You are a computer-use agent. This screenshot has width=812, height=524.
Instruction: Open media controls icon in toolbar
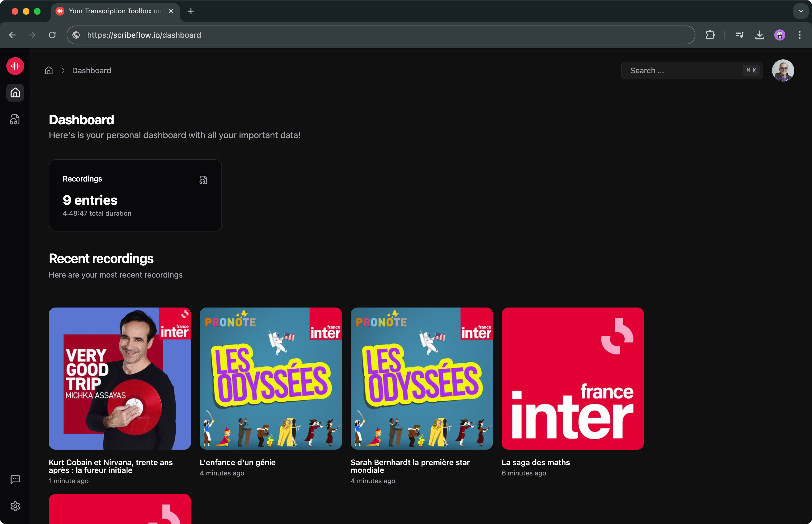tap(740, 35)
